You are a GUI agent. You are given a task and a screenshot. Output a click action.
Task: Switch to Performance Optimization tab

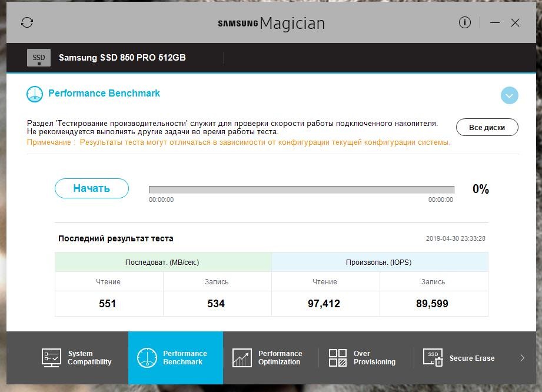[x=280, y=358]
